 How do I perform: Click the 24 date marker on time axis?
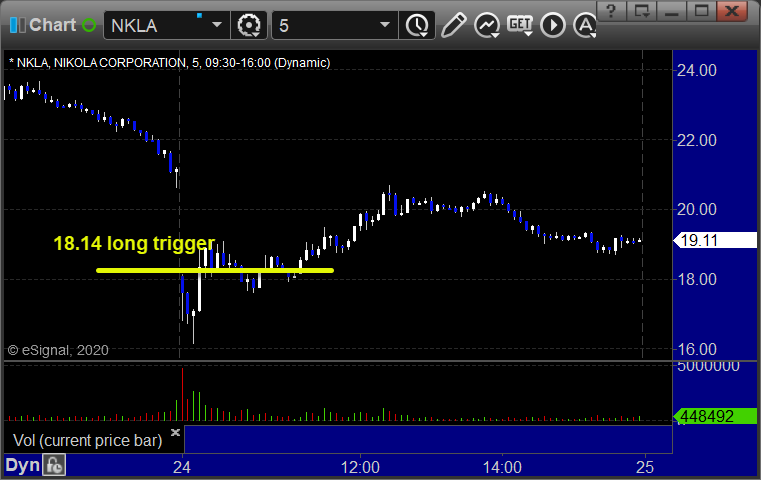182,467
